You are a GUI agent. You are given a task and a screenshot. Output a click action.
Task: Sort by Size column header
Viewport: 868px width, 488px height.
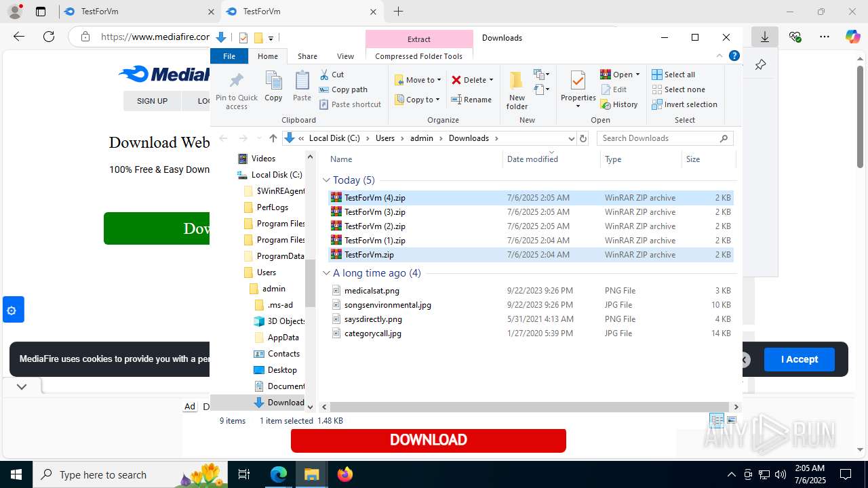pyautogui.click(x=708, y=159)
